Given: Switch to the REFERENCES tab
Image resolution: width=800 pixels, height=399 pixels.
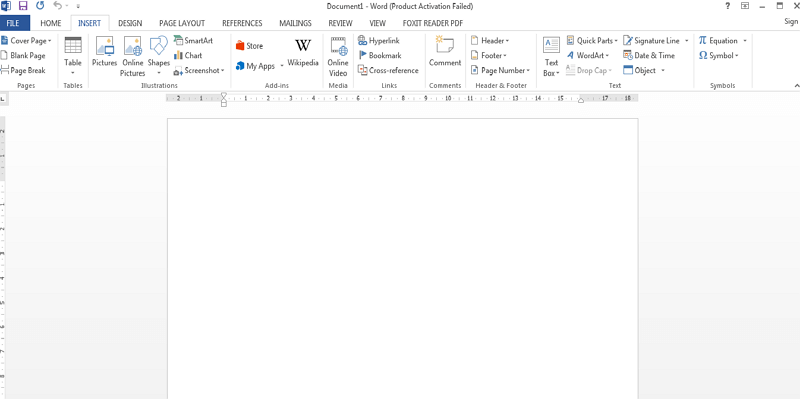Looking at the screenshot, I should point(242,23).
